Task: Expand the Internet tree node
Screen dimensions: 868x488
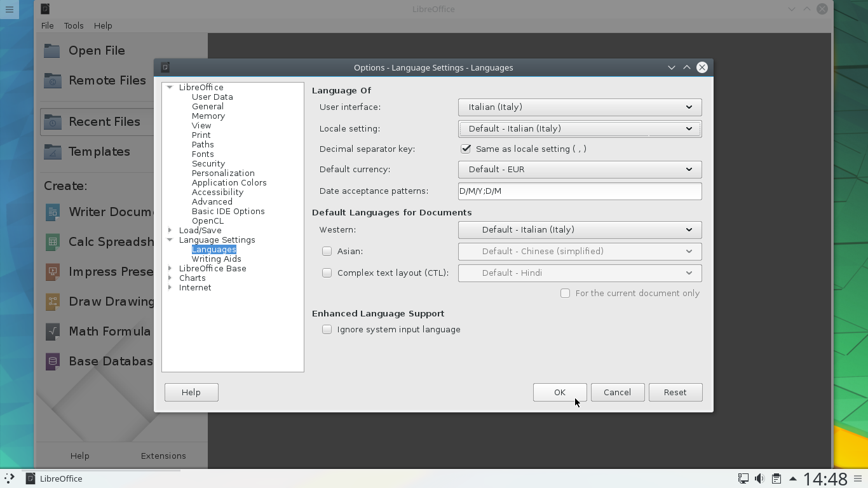Action: 170,287
